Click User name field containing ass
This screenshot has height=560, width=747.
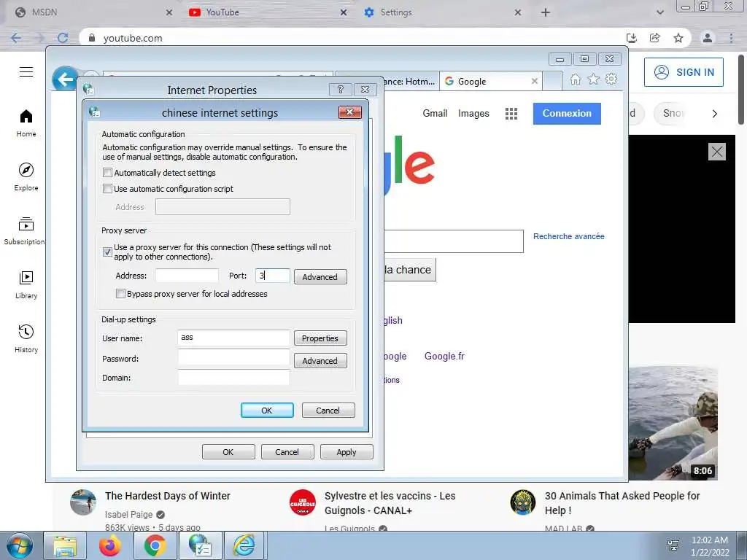point(233,337)
